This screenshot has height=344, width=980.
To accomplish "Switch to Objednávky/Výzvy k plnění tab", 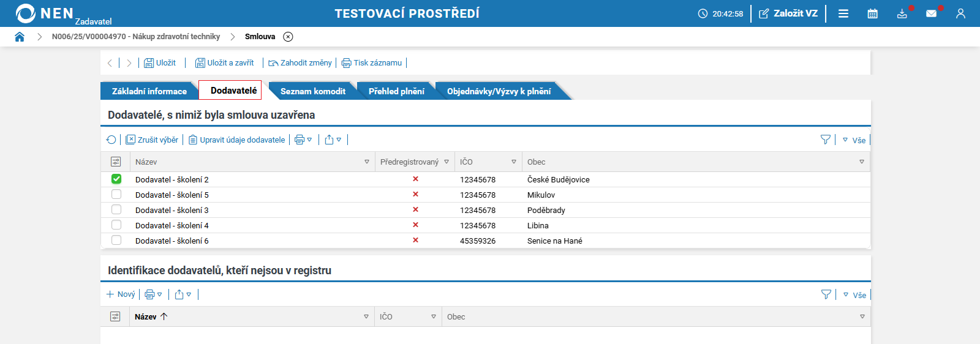I will pyautogui.click(x=499, y=91).
